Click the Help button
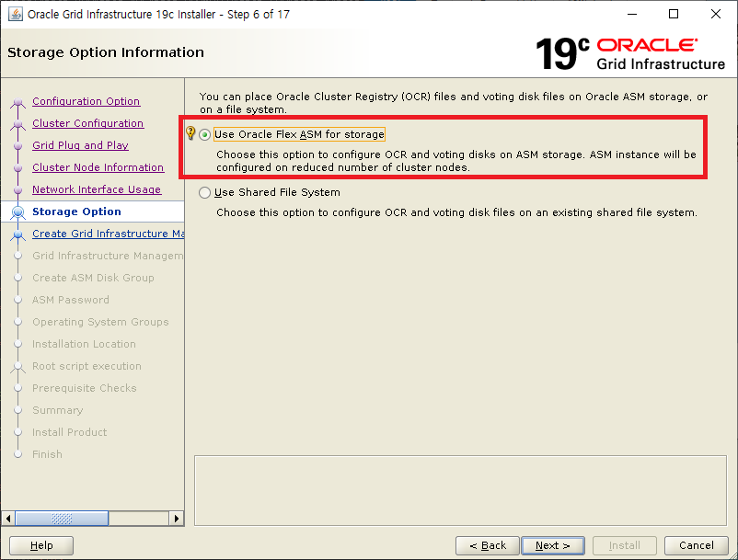 tap(41, 545)
